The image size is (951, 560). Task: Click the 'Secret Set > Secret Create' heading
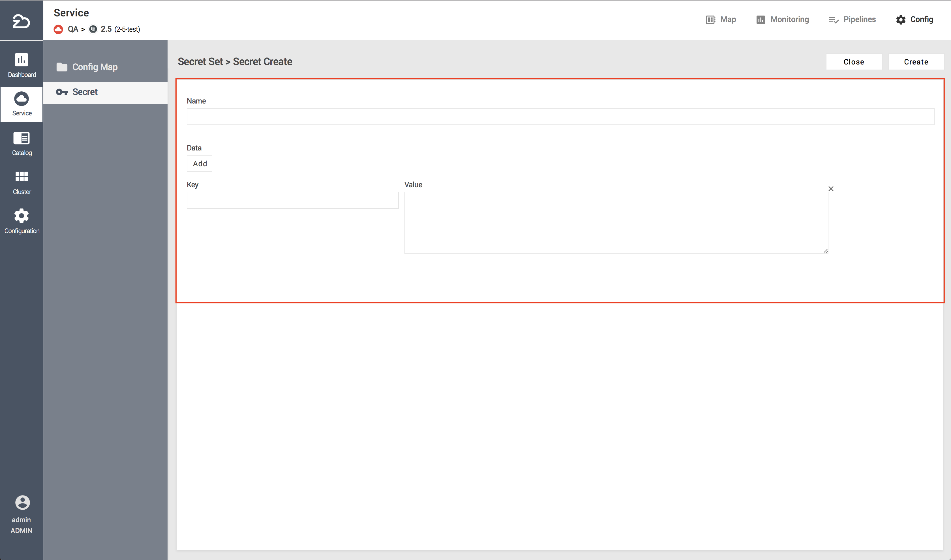tap(235, 61)
